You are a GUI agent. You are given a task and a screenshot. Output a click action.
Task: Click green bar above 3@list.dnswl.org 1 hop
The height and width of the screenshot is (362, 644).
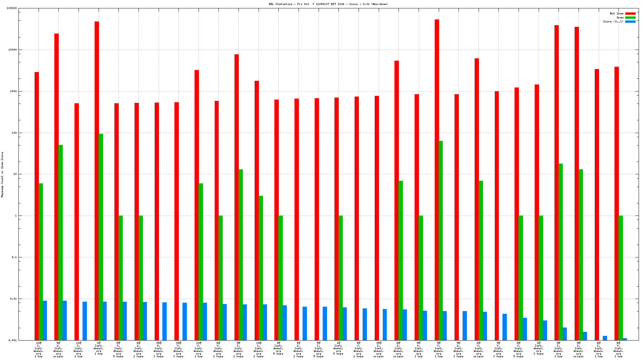click(101, 235)
